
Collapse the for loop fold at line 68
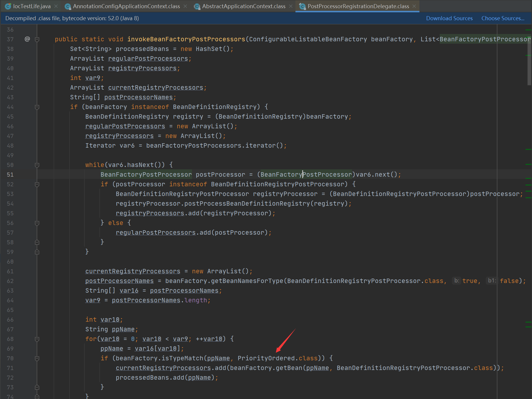click(x=37, y=339)
